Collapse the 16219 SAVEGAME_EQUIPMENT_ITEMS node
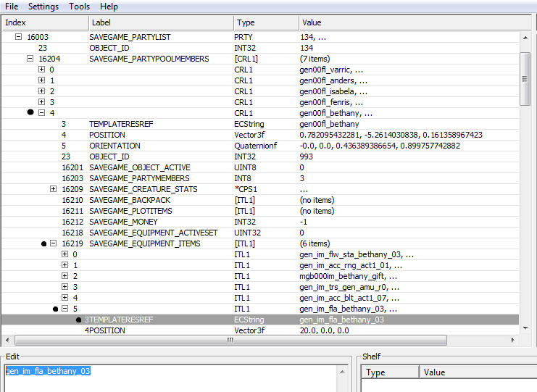Viewport: 537px width, 392px height. pos(53,243)
